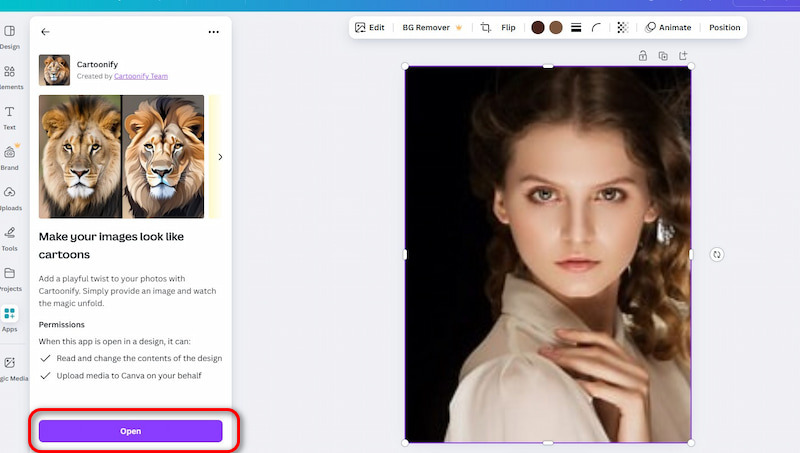Select the woman portrait image on canvas
800x453 pixels.
tap(548, 254)
